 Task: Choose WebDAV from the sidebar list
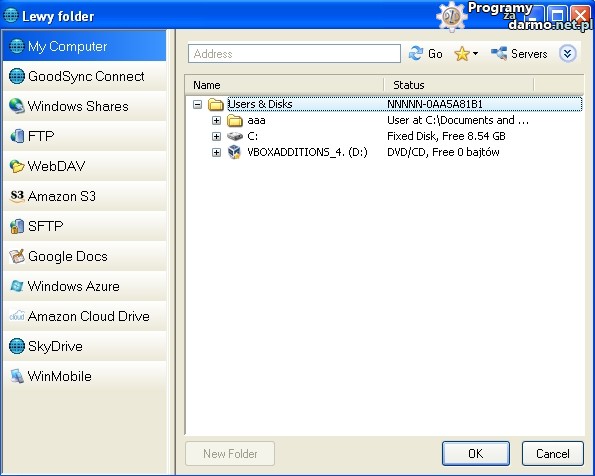[84, 166]
